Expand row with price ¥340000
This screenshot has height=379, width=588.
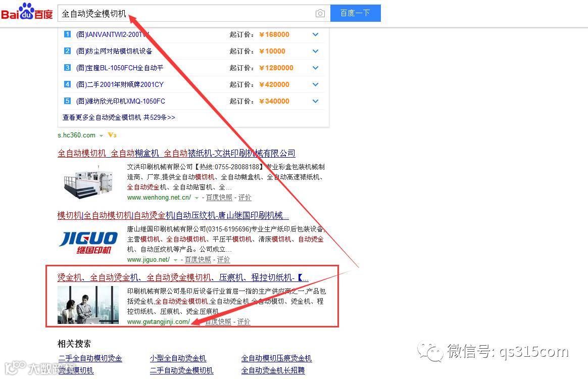point(315,101)
